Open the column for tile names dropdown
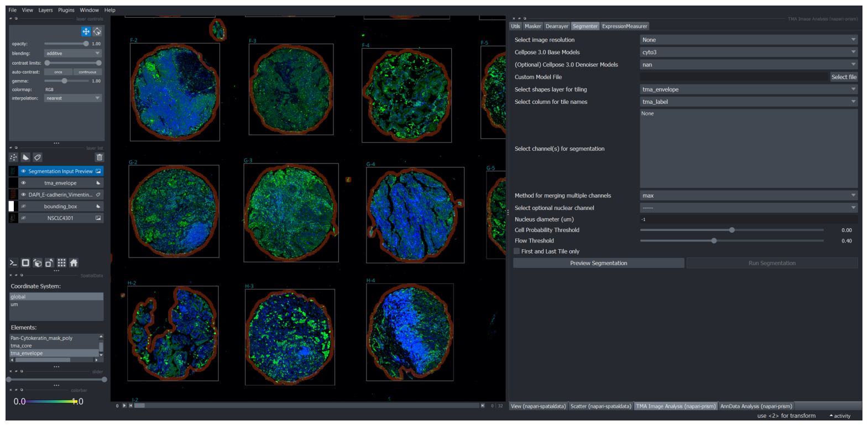Screen dimensions: 868x426 pyautogui.click(x=749, y=102)
